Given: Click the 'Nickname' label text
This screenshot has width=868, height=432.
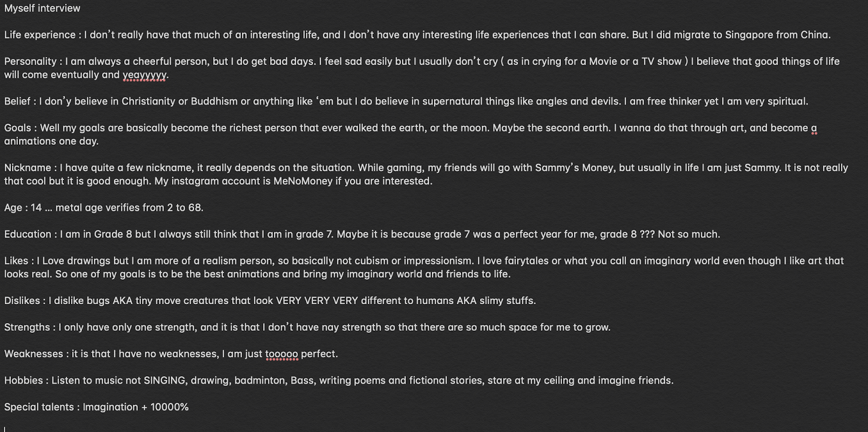Looking at the screenshot, I should (x=28, y=168).
